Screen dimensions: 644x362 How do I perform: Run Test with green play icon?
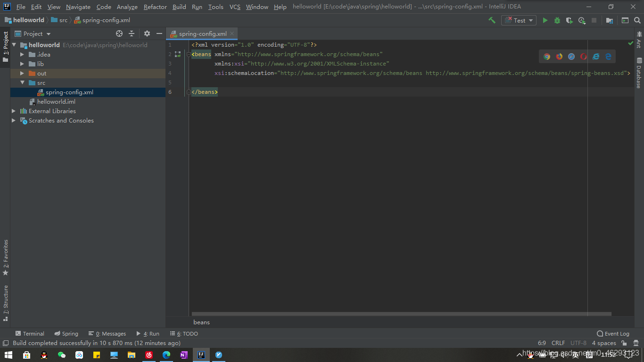pos(545,20)
